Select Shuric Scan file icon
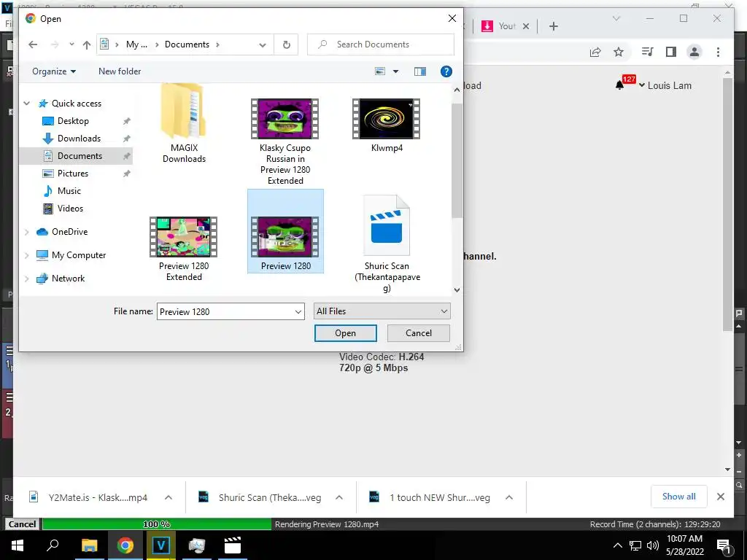 [x=387, y=226]
